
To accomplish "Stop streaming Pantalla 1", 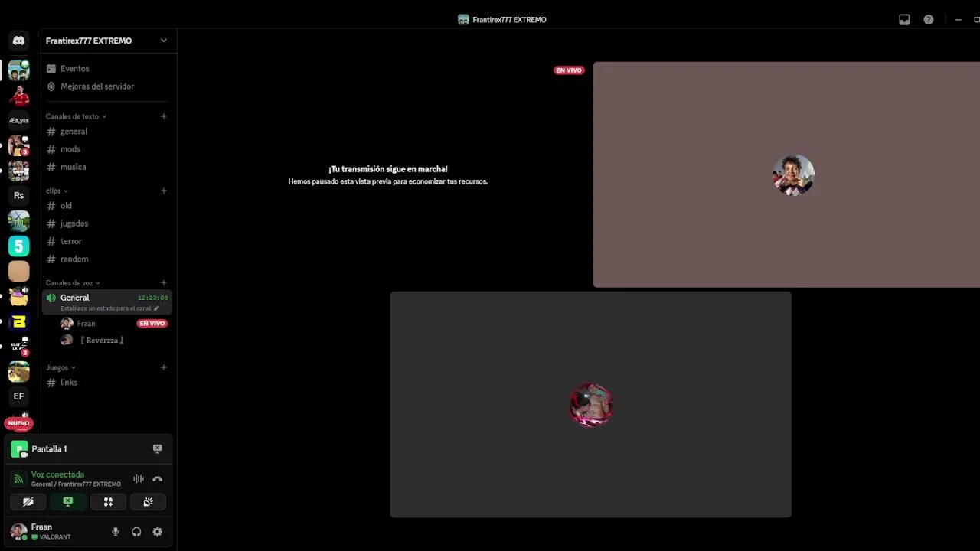I will coord(157,448).
